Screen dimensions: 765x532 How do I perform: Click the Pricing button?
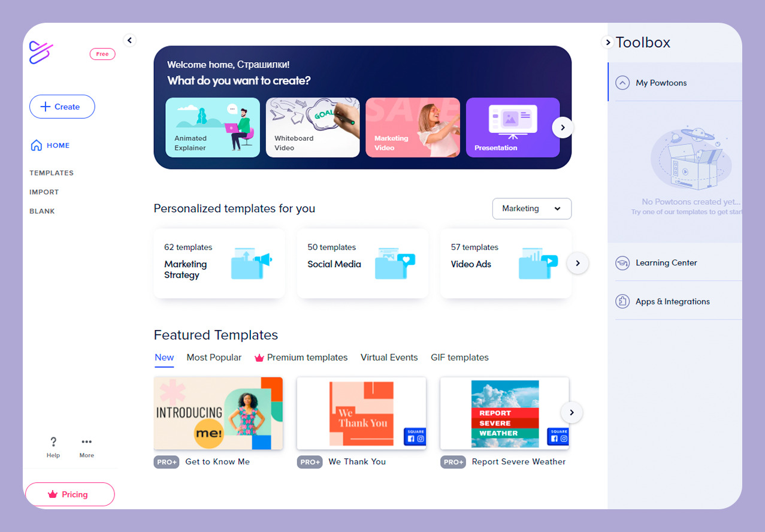(69, 494)
